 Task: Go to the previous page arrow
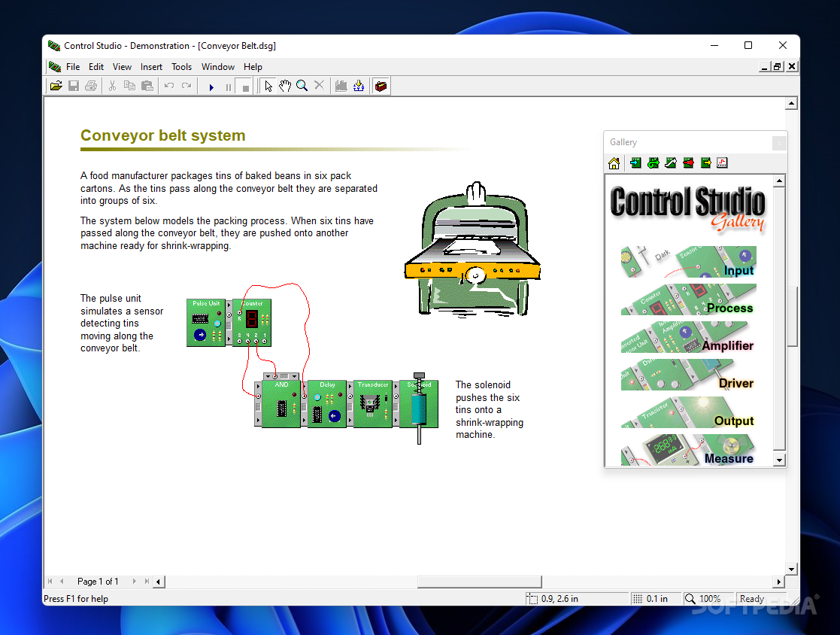tap(62, 582)
